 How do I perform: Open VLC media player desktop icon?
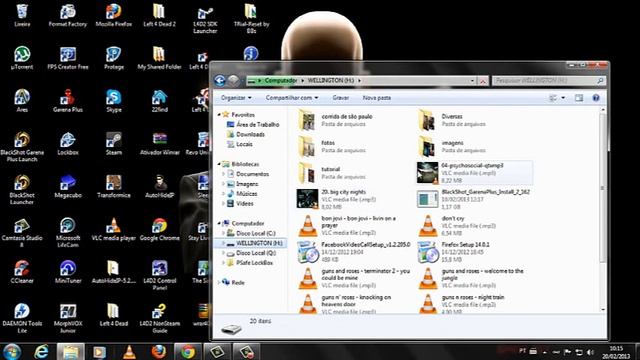pos(113,229)
